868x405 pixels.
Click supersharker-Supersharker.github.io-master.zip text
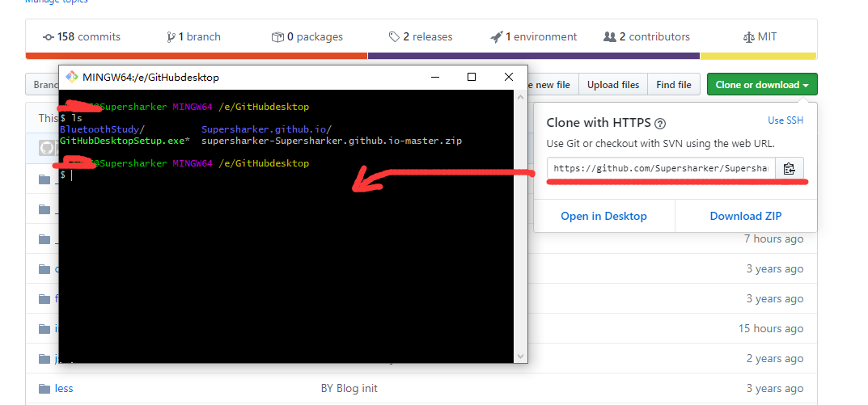click(x=332, y=141)
